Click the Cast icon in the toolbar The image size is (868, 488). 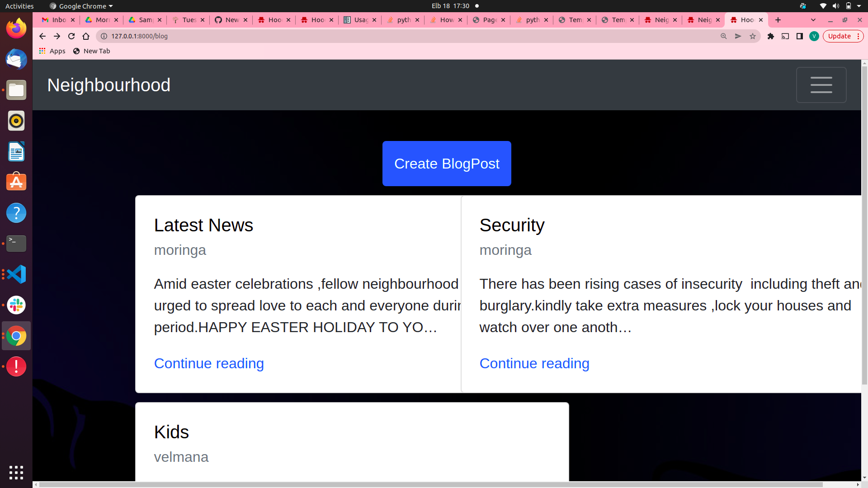coord(785,36)
